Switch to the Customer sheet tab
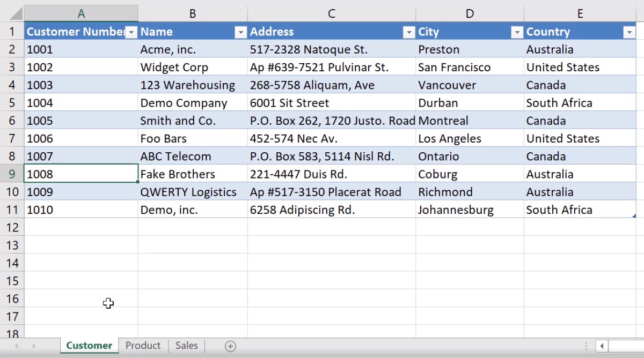The height and width of the screenshot is (358, 644). tap(89, 346)
